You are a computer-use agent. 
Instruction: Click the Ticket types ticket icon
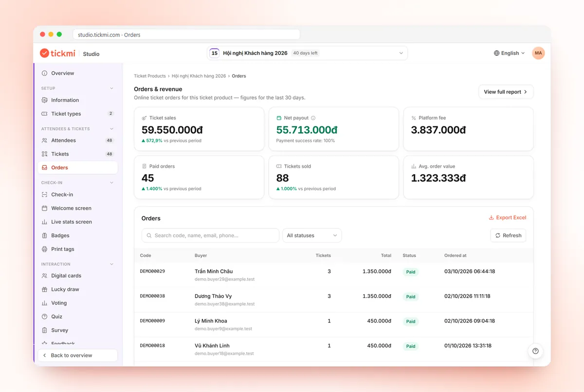(45, 114)
